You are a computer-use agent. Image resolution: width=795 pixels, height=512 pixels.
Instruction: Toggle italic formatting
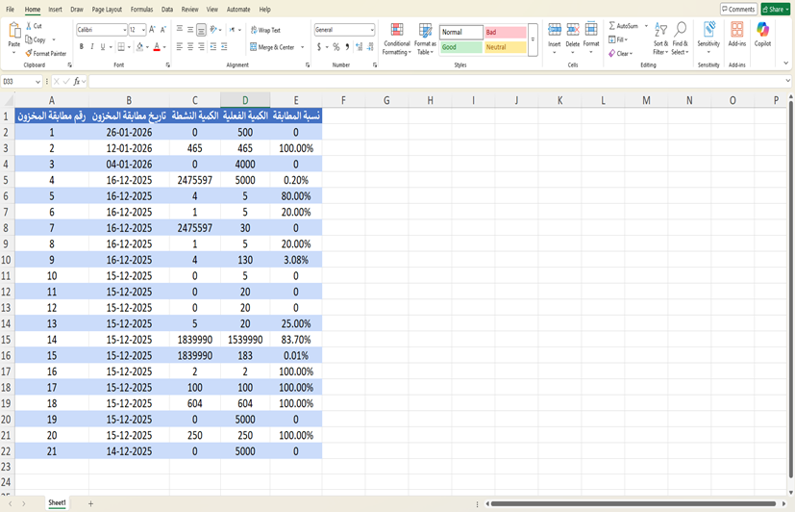[x=92, y=46]
